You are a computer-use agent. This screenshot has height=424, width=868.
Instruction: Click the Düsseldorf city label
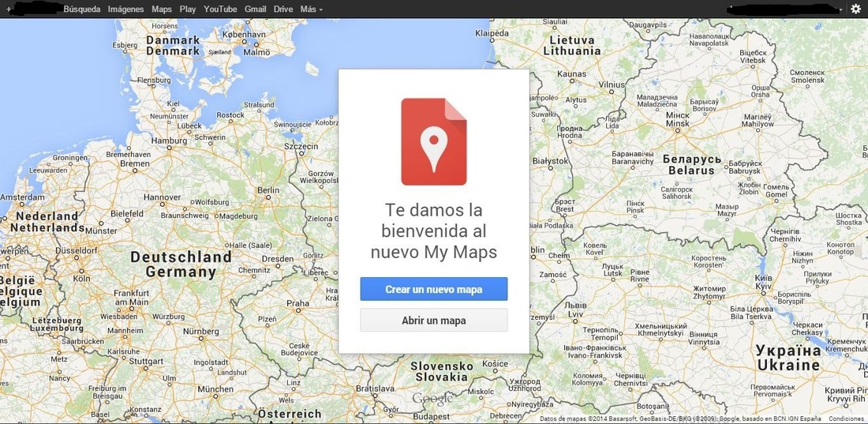[x=77, y=250]
